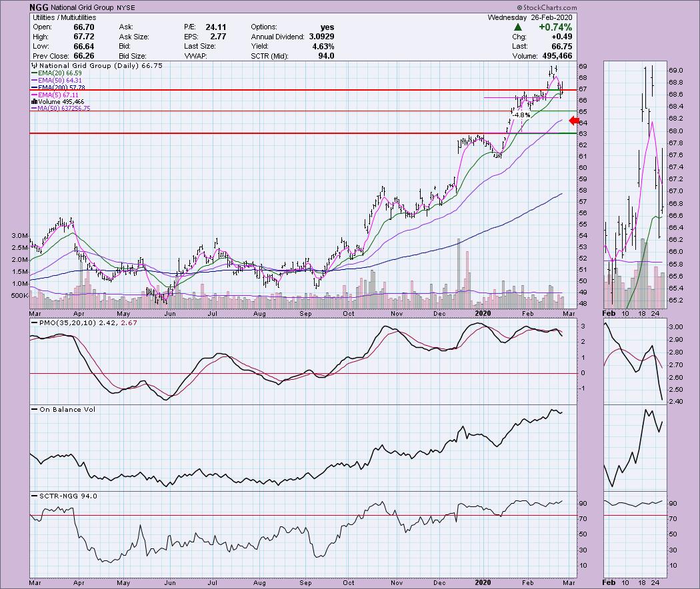The width and height of the screenshot is (700, 589).
Task: Click the SCTR-NGG 94.0 panel label
Action: (x=68, y=496)
